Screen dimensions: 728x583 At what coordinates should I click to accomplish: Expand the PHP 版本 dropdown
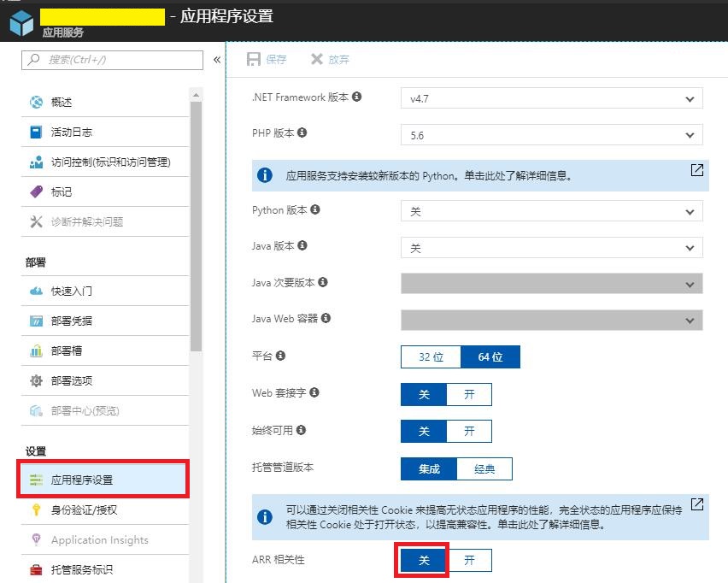click(x=551, y=135)
